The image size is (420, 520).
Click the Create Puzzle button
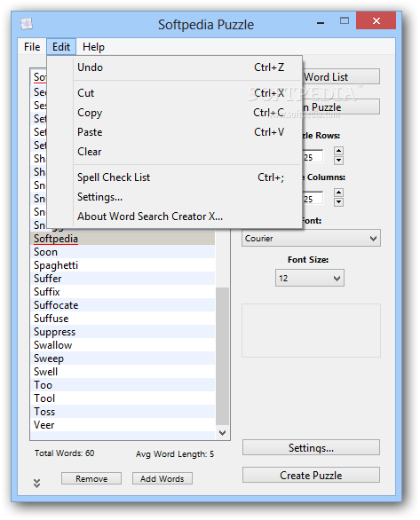point(311,476)
